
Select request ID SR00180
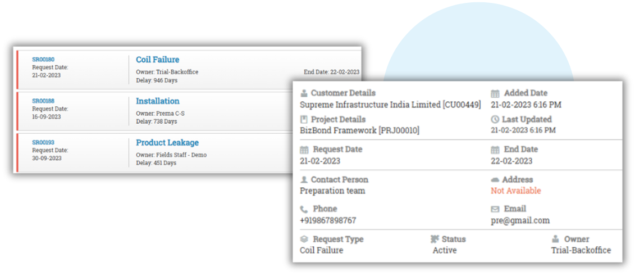[43, 60]
